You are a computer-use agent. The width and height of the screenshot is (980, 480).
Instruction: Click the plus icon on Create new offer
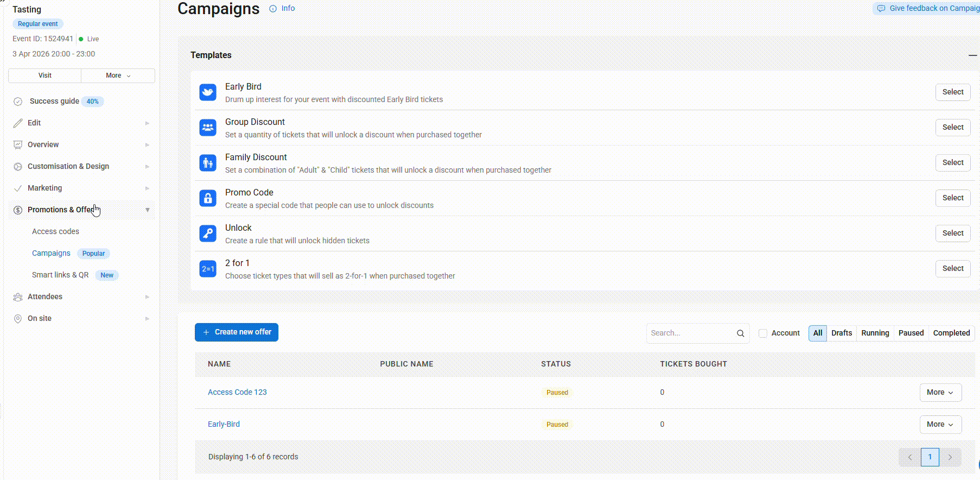206,332
